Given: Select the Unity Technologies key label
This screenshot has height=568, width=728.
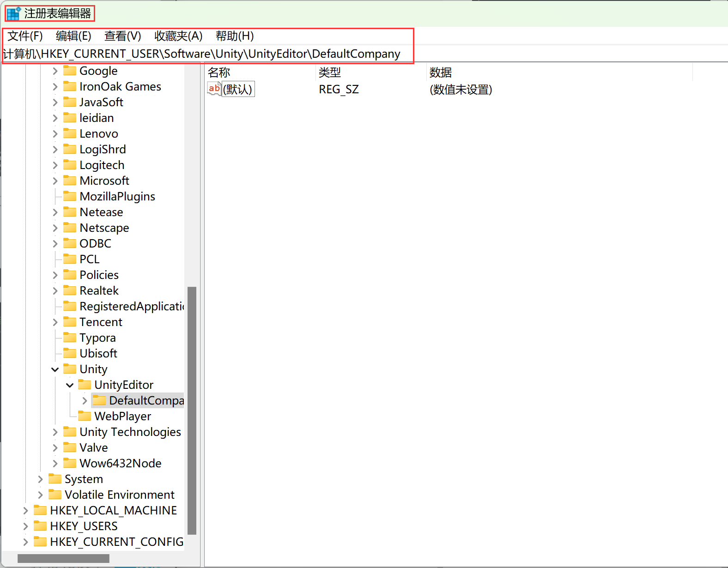Looking at the screenshot, I should (130, 432).
